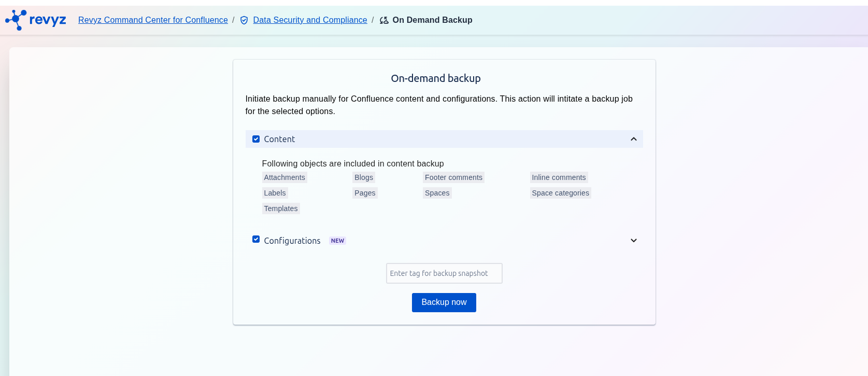Screen dimensions: 868x376
Task: Click the On Demand Backup breadcrumb icon
Action: click(x=384, y=20)
